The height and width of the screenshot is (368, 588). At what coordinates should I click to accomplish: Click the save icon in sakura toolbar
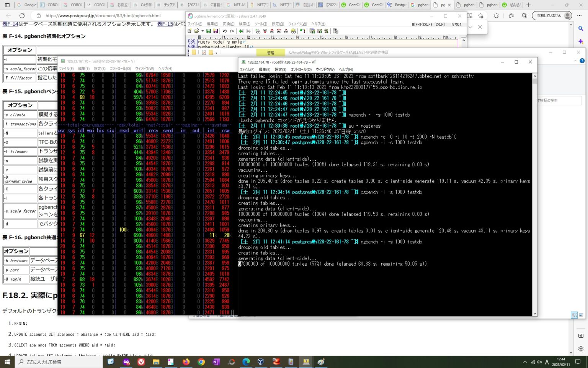208,31
